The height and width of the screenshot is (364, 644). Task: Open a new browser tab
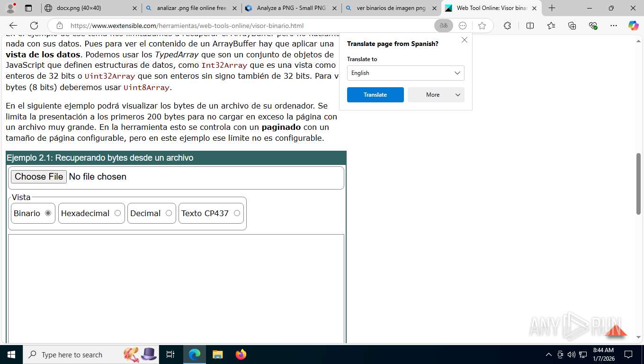552,8
